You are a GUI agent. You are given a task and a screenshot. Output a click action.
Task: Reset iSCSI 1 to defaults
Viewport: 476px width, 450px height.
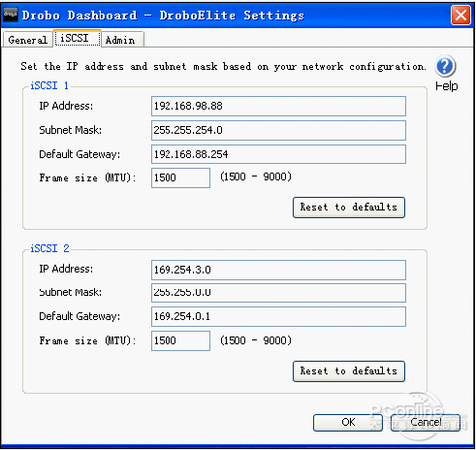click(349, 208)
